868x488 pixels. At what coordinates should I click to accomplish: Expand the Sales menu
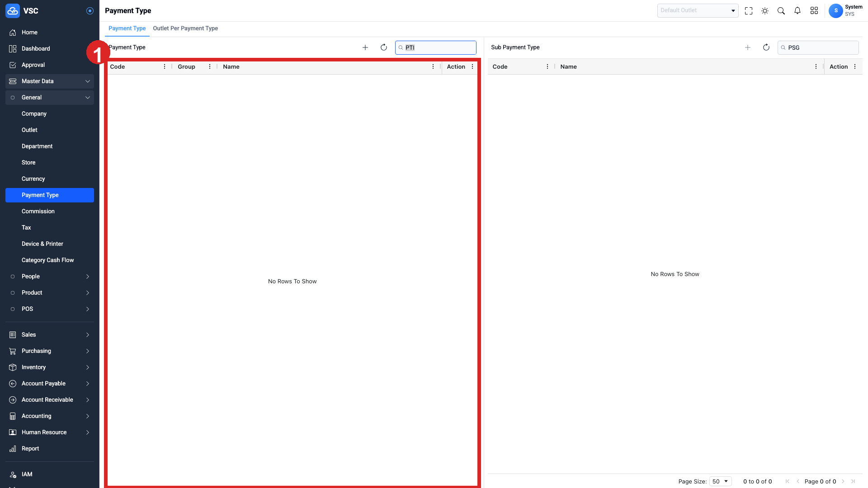(x=50, y=335)
